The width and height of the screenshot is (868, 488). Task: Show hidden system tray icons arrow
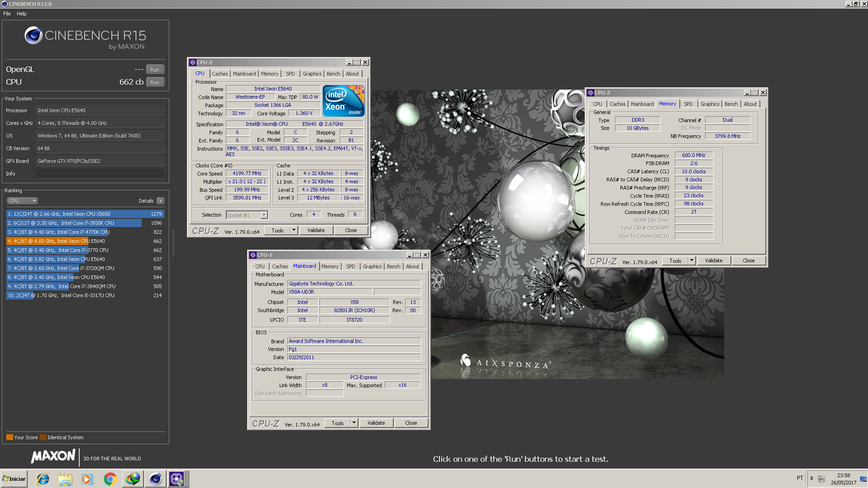click(811, 479)
